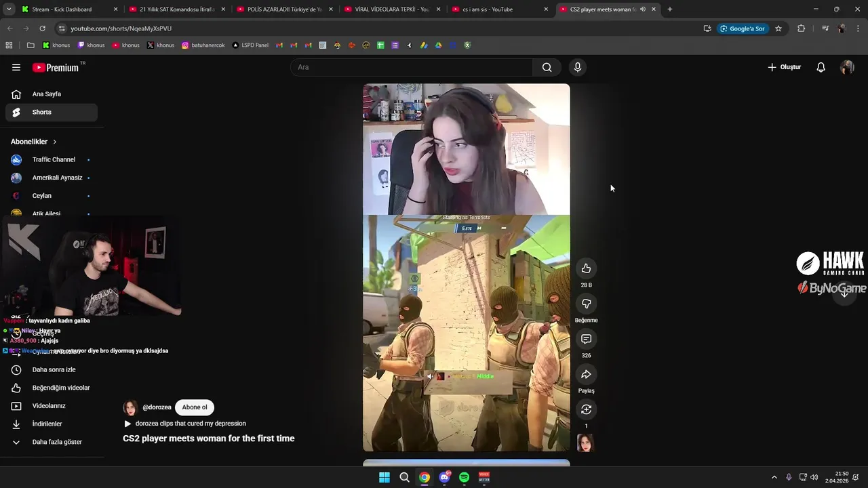Open Chrome media control icon
Viewport: 868px width, 488px height.
[825, 28]
